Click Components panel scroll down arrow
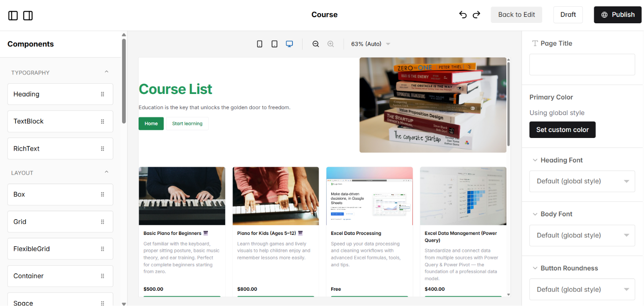 click(x=124, y=303)
